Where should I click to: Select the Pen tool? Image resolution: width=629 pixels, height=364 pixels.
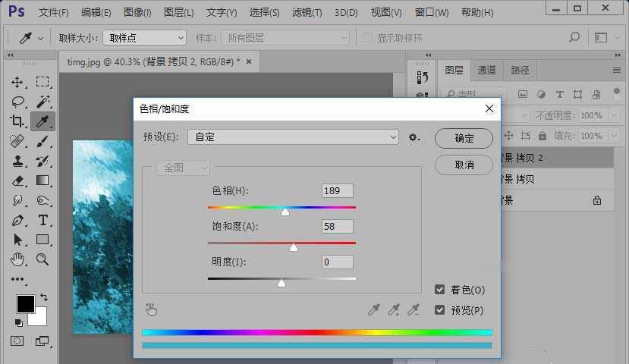pos(17,220)
